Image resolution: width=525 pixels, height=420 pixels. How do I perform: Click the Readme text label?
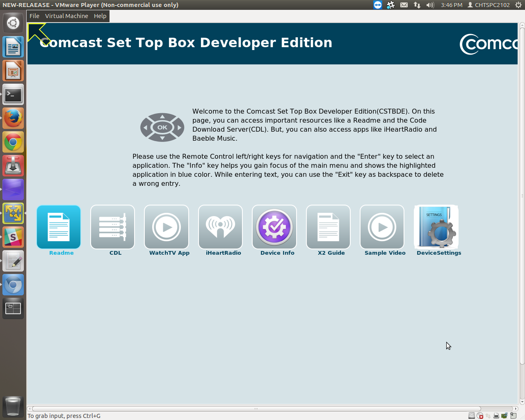tap(62, 253)
